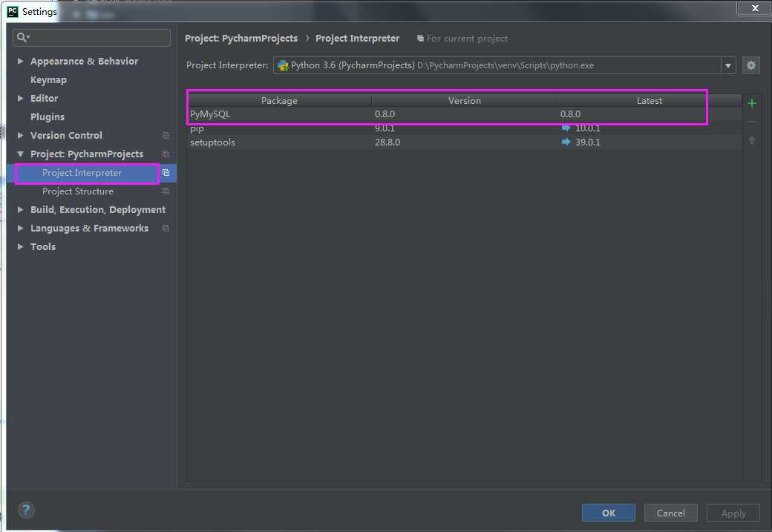772x532 pixels.
Task: Click the upgrade package arrow icon
Action: coord(751,141)
